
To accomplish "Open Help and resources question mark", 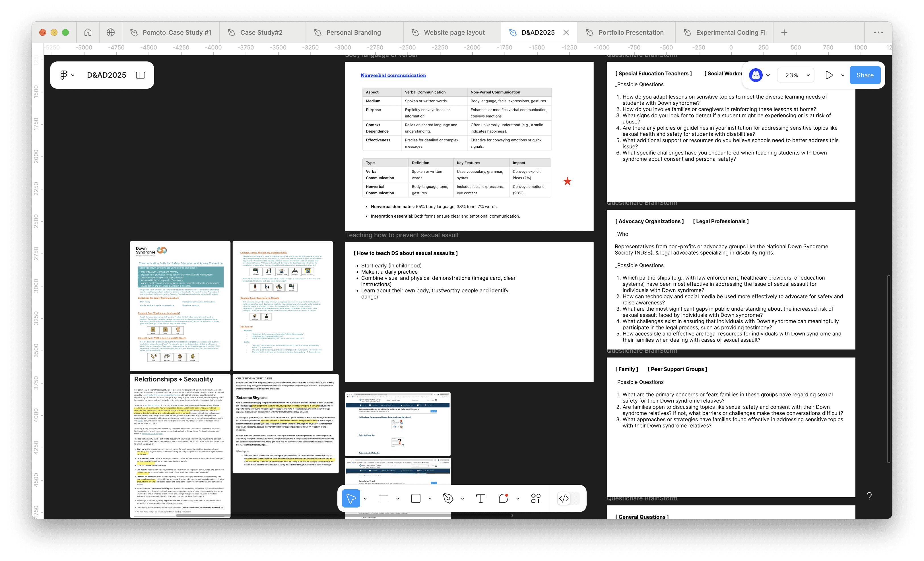I will [x=869, y=496].
